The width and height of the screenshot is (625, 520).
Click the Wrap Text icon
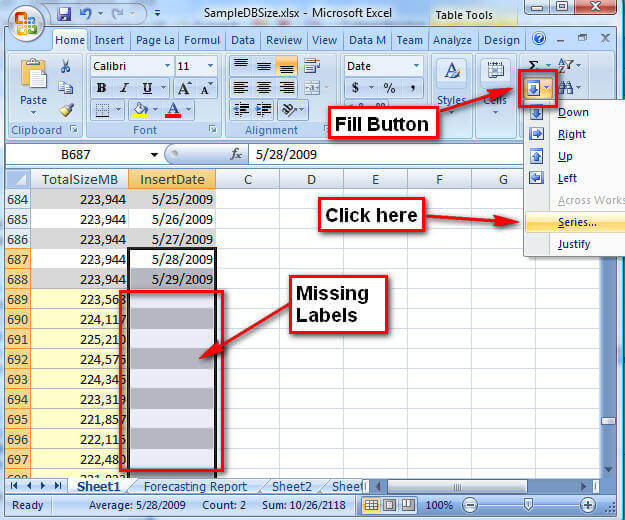(x=312, y=65)
